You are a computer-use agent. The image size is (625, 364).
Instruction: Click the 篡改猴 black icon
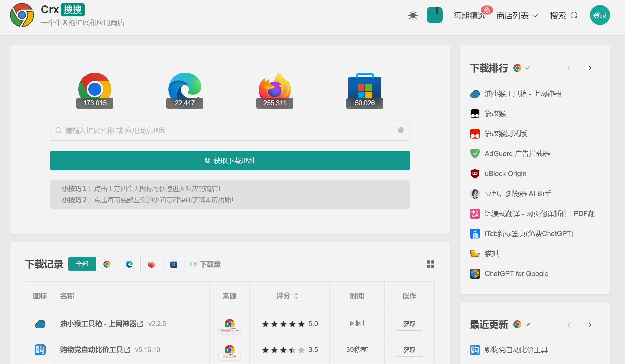click(x=475, y=114)
